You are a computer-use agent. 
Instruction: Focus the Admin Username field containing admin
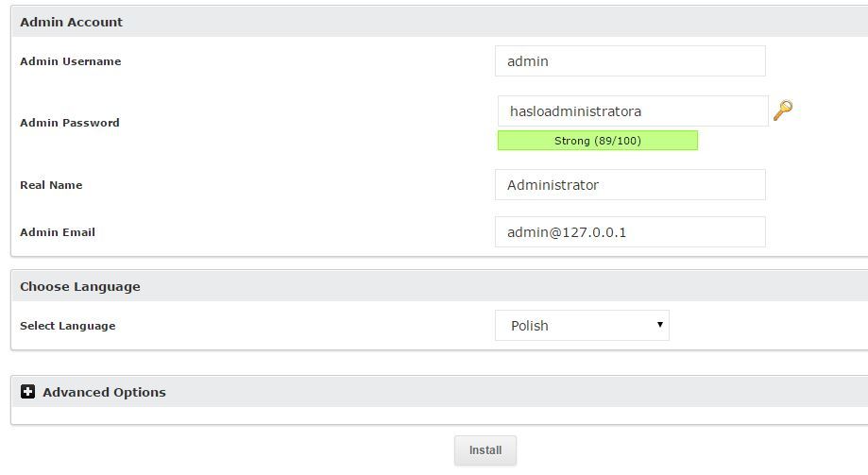630,60
